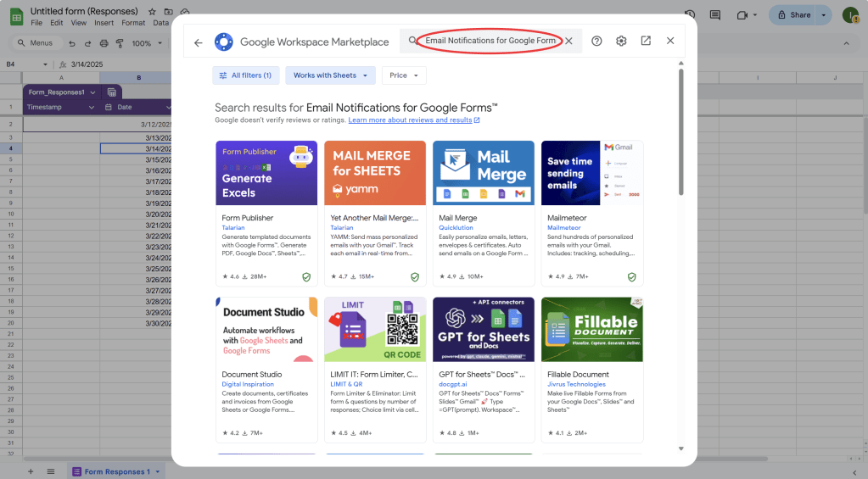Click in the Marketplace search field

490,41
